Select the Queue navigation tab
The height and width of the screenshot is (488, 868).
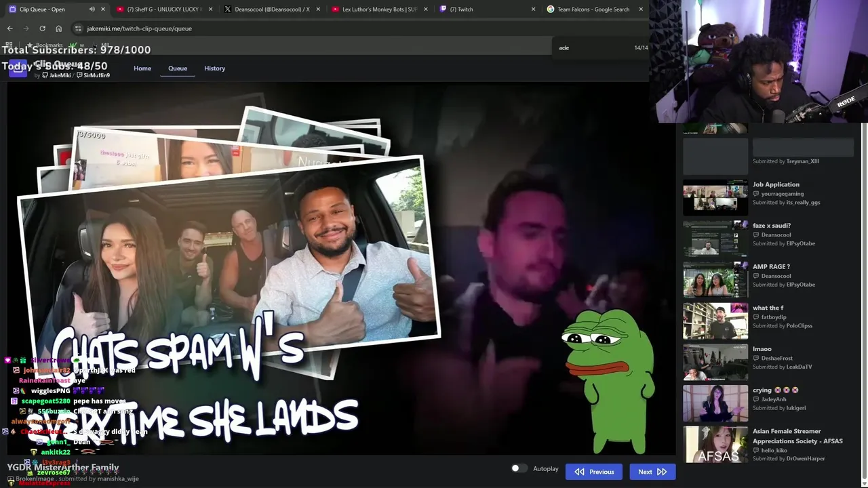178,68
